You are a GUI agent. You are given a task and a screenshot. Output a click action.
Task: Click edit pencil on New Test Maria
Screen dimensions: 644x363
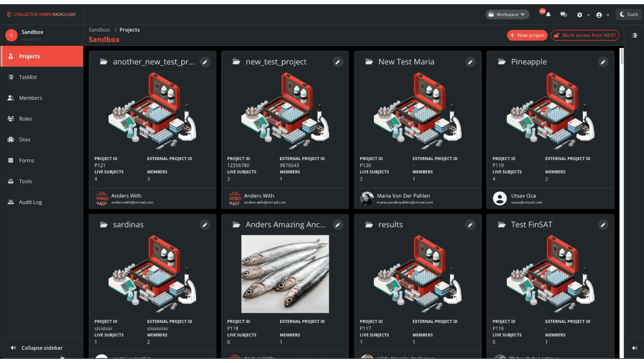click(470, 61)
